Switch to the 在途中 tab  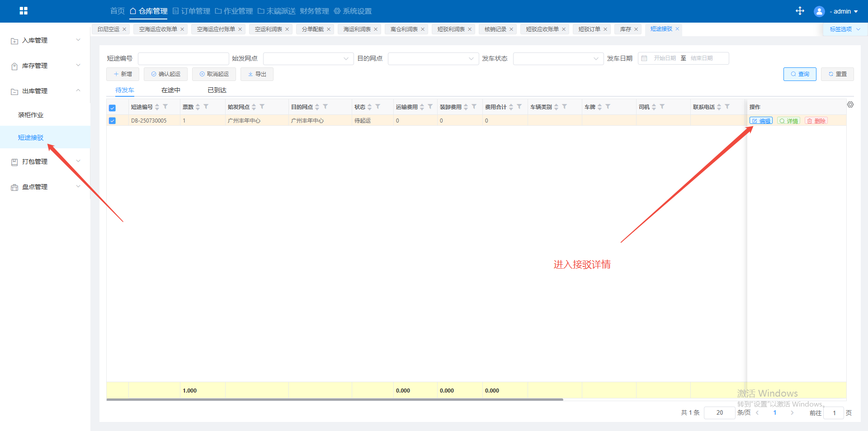click(x=171, y=90)
